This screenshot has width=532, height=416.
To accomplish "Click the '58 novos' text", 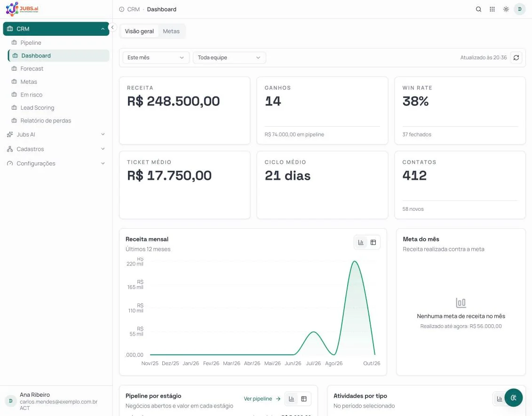I will (413, 209).
